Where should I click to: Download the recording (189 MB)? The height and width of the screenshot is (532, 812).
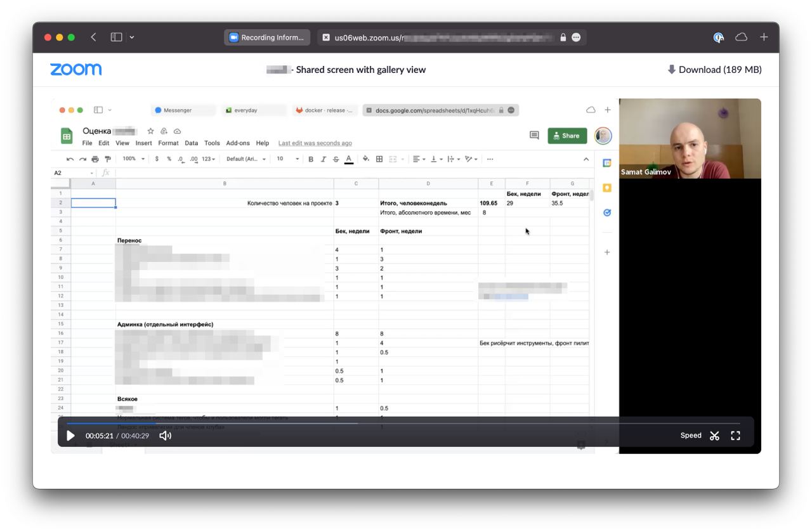point(714,70)
